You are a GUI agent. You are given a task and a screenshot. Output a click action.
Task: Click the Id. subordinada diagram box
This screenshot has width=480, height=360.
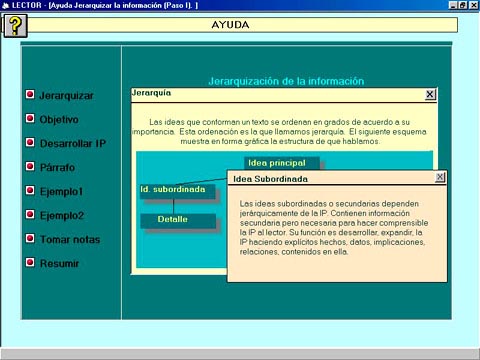point(177,191)
